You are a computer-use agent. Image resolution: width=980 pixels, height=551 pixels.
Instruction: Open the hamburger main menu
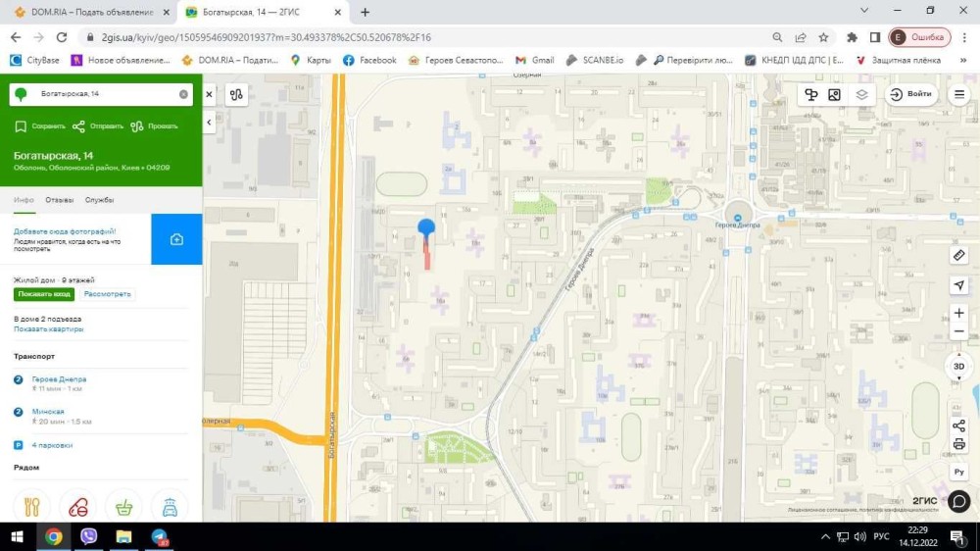point(959,95)
